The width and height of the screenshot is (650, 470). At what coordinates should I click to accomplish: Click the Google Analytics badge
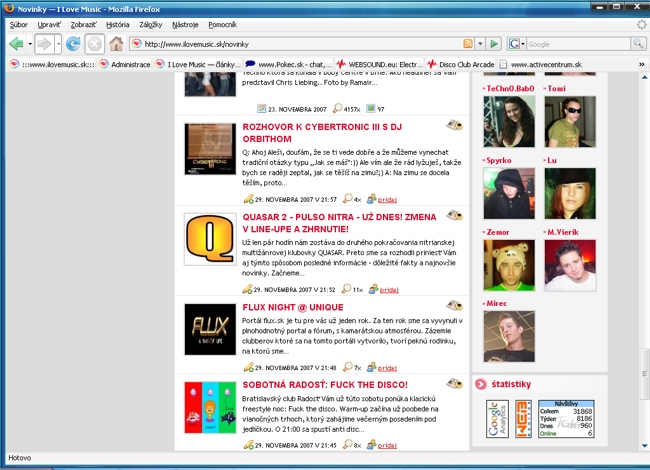[497, 419]
